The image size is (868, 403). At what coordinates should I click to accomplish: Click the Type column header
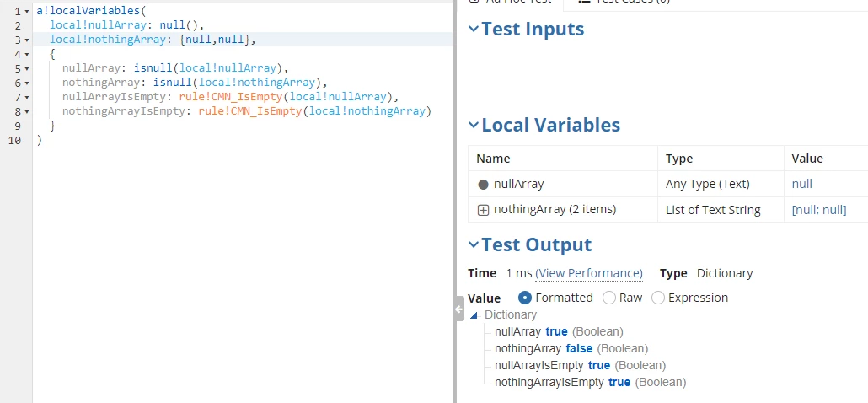[x=679, y=159]
